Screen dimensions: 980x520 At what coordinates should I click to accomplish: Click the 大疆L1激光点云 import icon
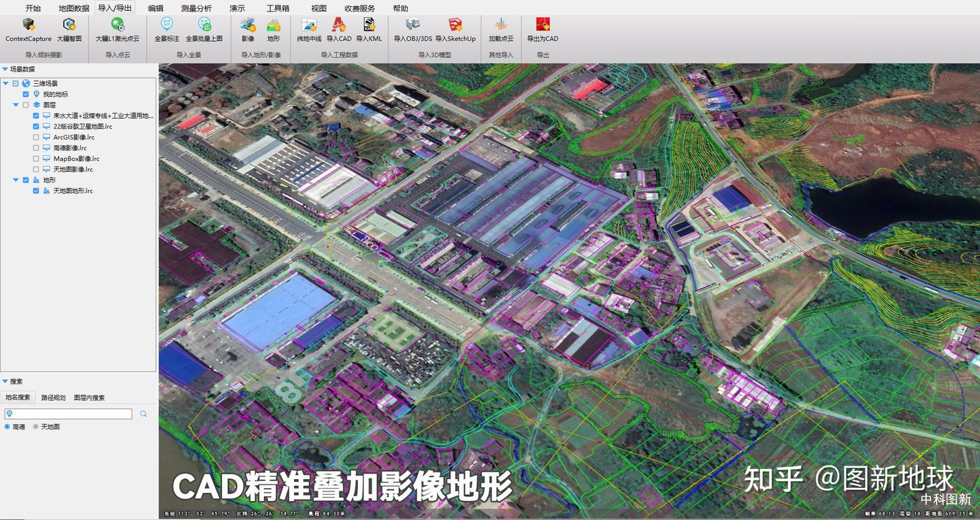[118, 30]
